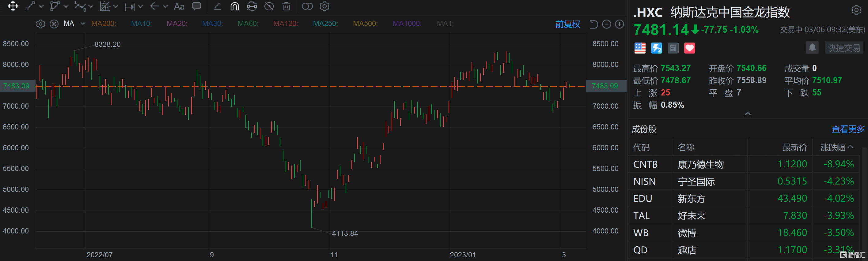Click the blue lightning Level 2 icon
This screenshot has width=868, height=261.
point(656,48)
